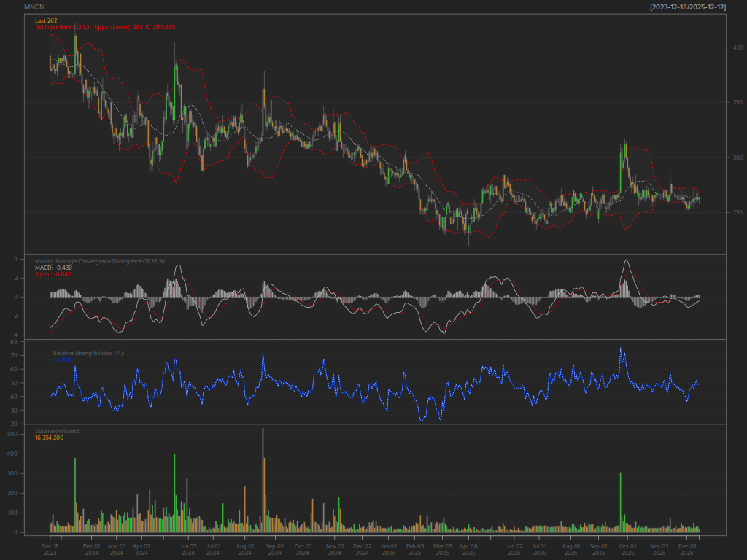The height and width of the screenshot is (560, 747).
Task: Click the Aug 01 2024 date axis label
Action: (x=245, y=550)
